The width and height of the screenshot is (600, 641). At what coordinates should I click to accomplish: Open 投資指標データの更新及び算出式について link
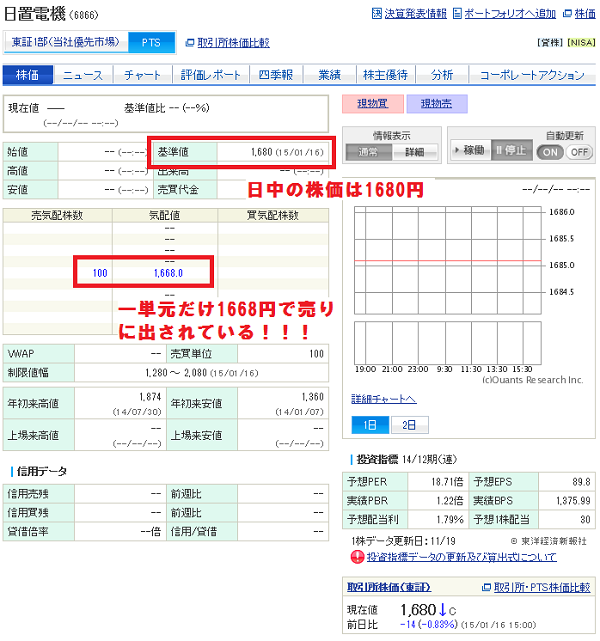point(461,557)
